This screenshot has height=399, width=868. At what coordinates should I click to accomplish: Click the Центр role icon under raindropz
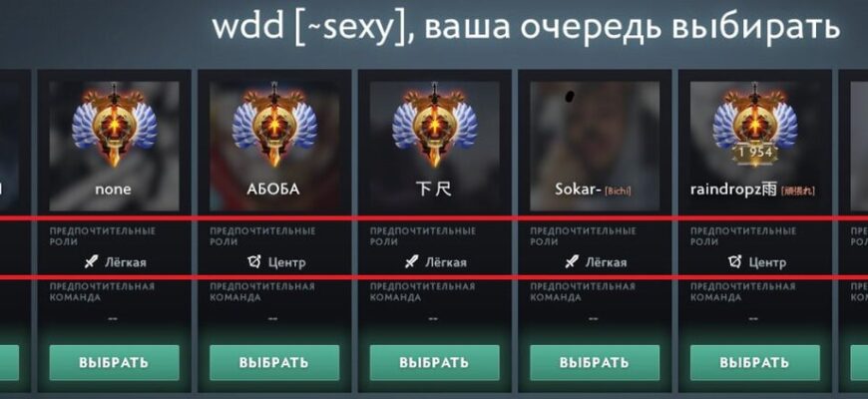[x=735, y=261]
